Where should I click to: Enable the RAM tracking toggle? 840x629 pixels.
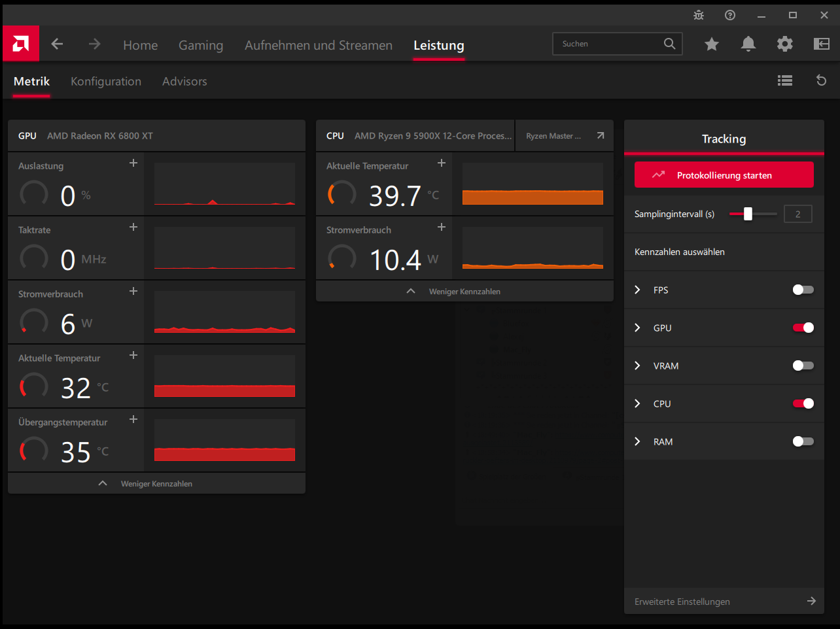(x=803, y=441)
